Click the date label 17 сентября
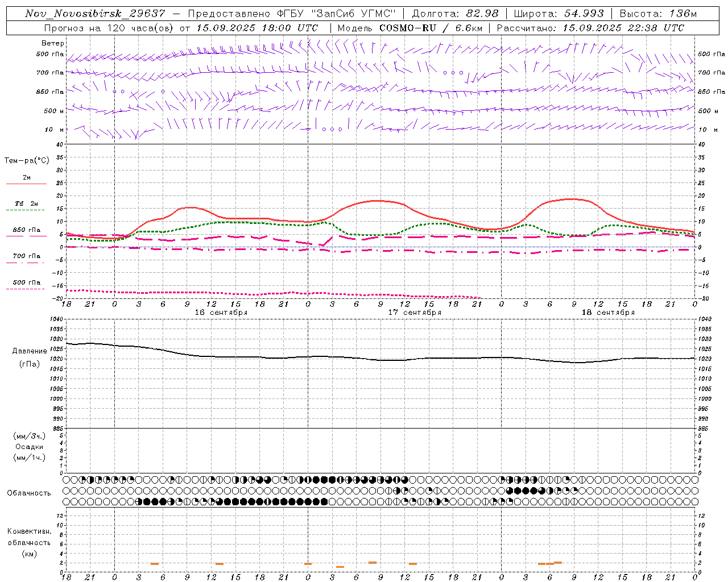This screenshot has width=728, height=582. coord(415,313)
